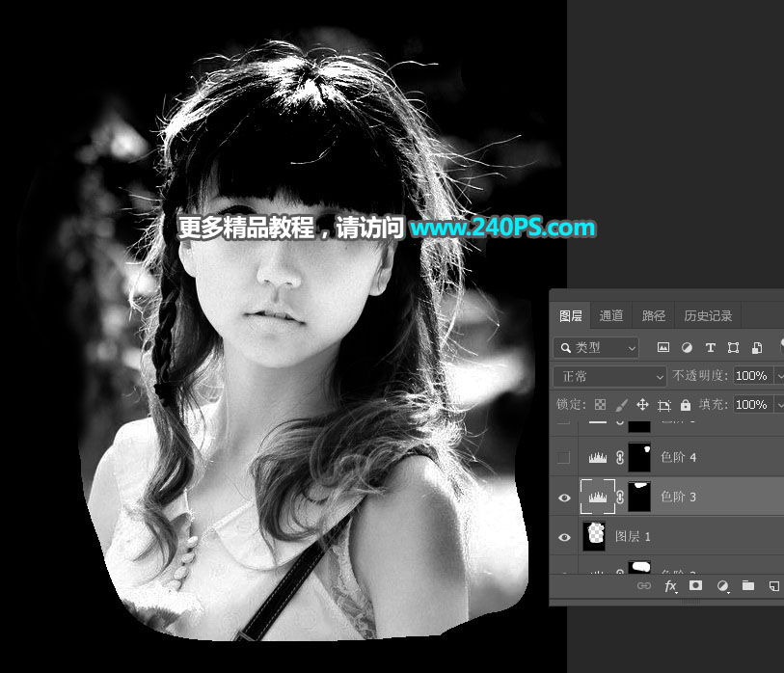Create a new layer icon
Image resolution: width=784 pixels, height=673 pixels.
pyautogui.click(x=774, y=586)
